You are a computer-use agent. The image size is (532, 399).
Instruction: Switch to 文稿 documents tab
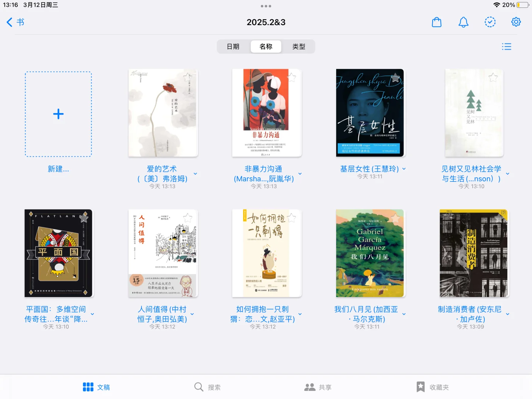tap(96, 387)
